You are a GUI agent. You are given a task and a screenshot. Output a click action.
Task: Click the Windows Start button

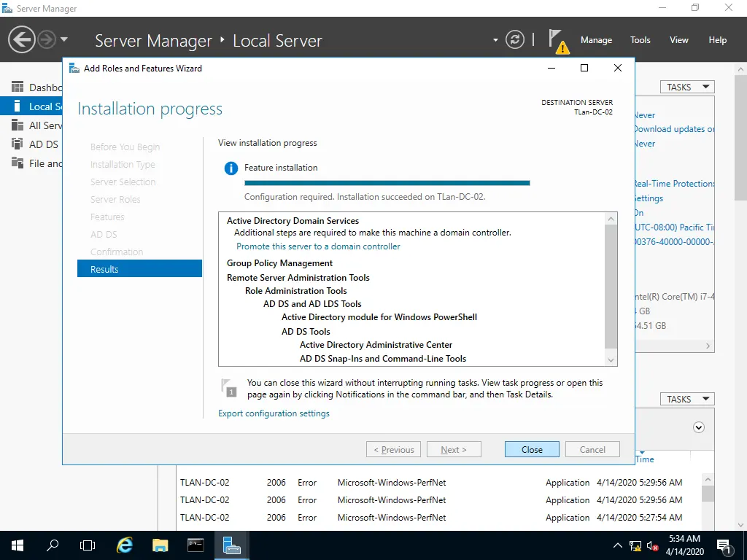pos(18,545)
